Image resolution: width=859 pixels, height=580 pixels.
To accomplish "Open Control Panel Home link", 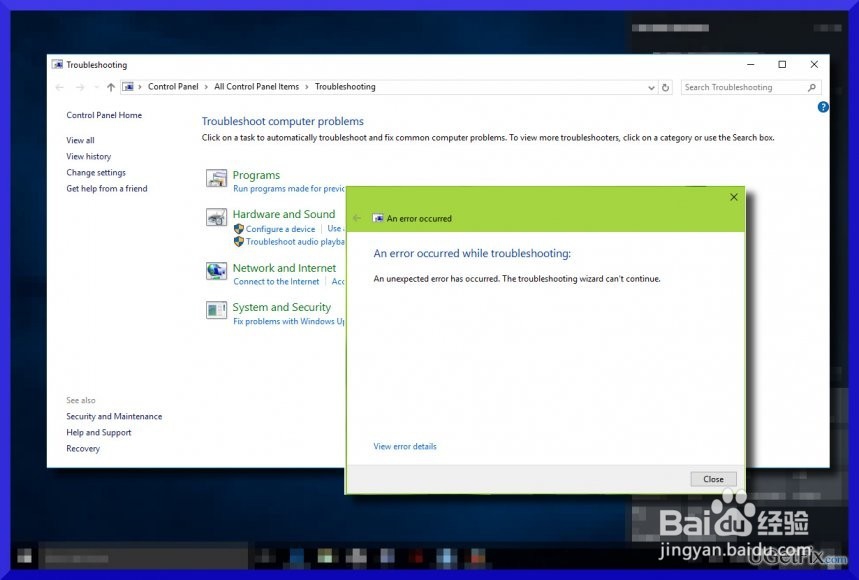I will 104,115.
